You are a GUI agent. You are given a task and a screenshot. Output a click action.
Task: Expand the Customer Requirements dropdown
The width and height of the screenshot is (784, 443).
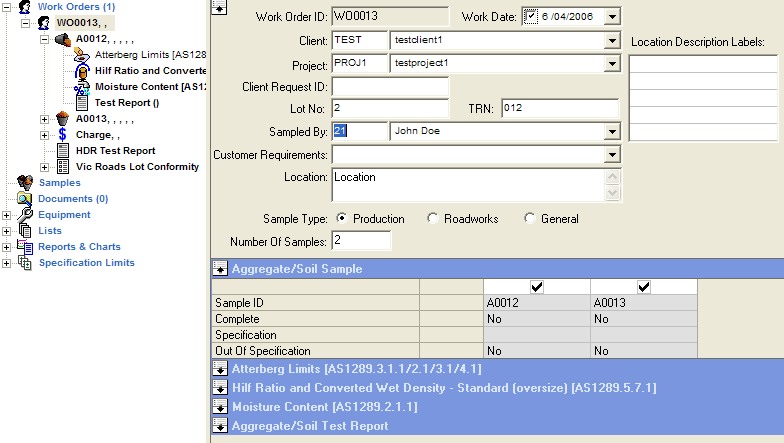coord(611,155)
